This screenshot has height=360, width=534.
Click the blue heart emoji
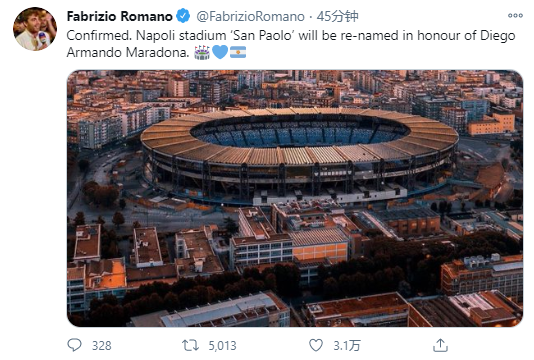tap(220, 52)
